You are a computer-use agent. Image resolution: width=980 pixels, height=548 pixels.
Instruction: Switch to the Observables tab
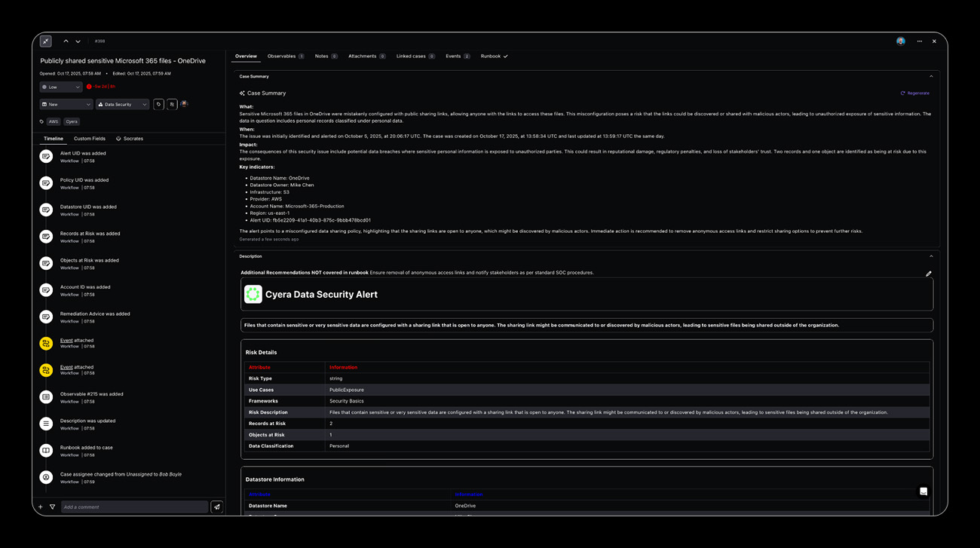(285, 57)
